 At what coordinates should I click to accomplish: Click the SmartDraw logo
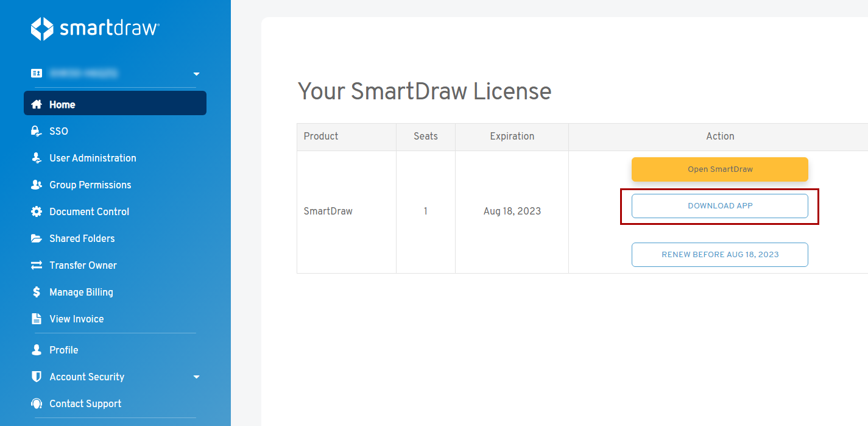pos(95,29)
